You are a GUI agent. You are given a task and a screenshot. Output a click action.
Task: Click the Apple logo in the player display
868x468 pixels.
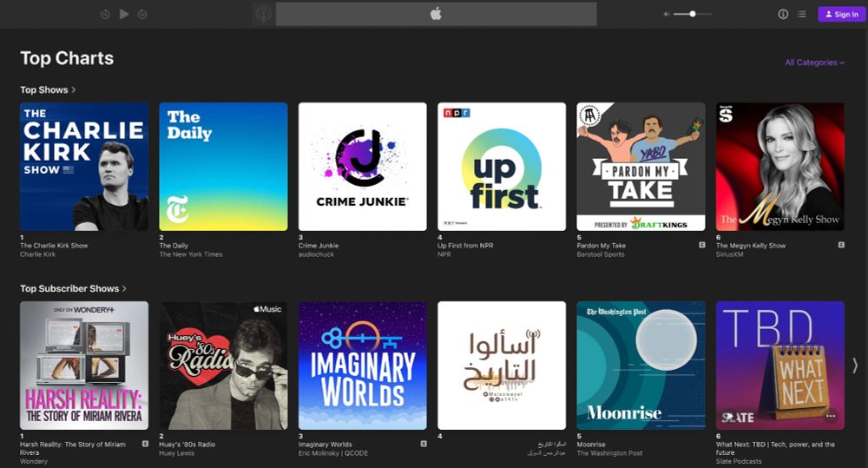click(437, 14)
